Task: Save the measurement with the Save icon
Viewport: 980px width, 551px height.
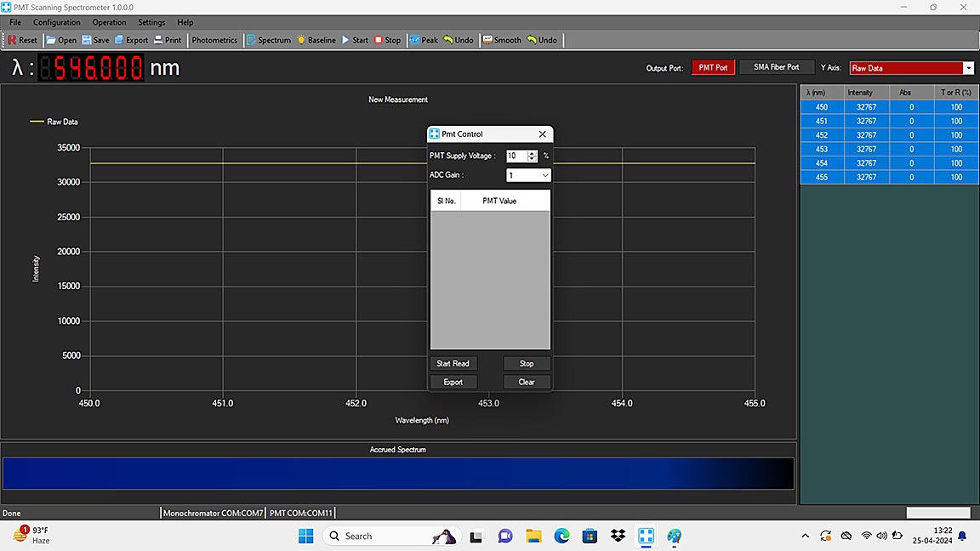Action: 86,40
